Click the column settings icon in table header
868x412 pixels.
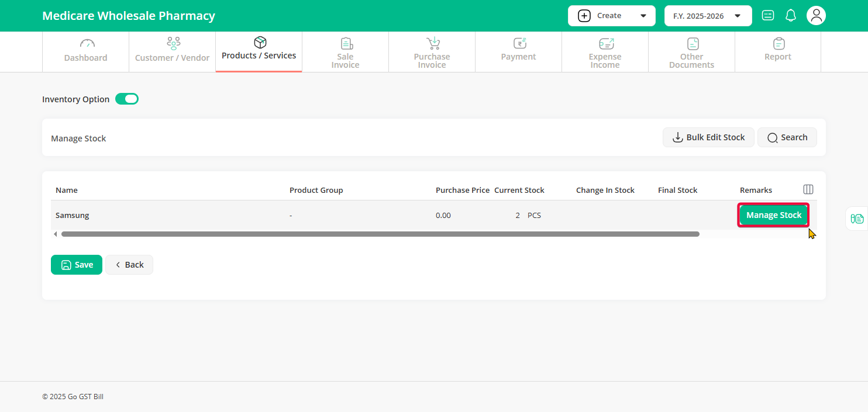[x=808, y=189]
